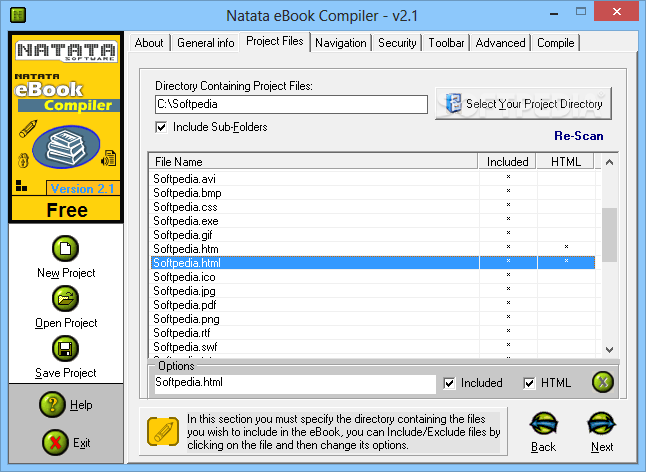Toggle the Included checkbox in Options
Screen dimensions: 646x472
click(449, 383)
